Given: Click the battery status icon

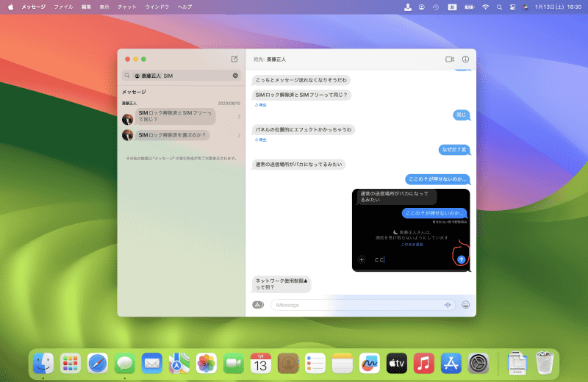Looking at the screenshot, I should point(469,7).
